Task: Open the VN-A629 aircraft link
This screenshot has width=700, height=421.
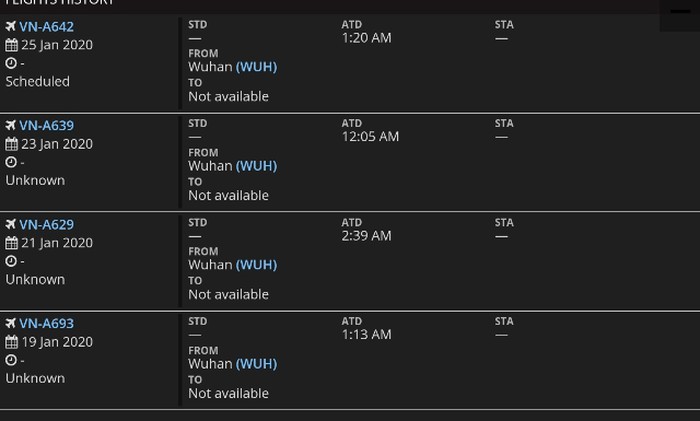Action: tap(46, 225)
